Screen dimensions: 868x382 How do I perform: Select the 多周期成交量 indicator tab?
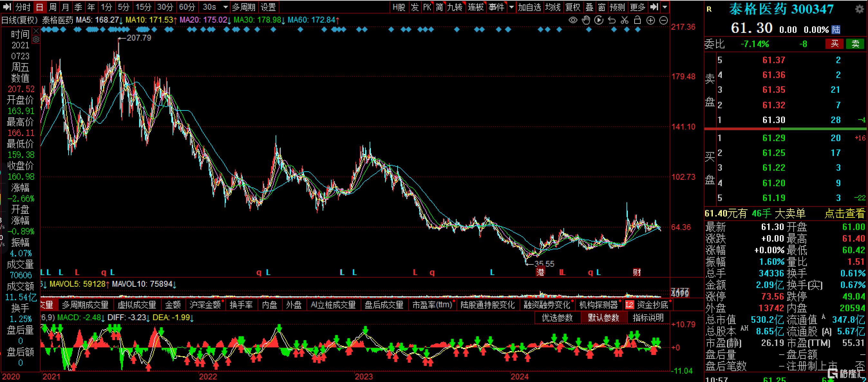click(x=85, y=305)
